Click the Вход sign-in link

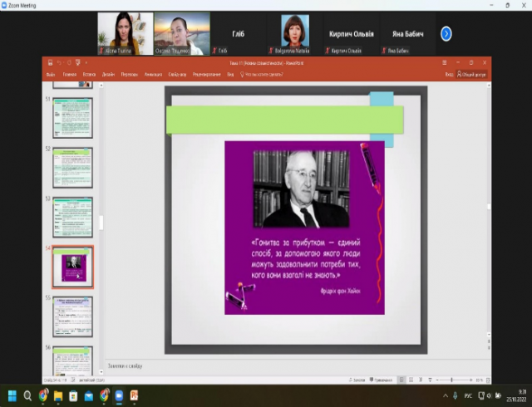click(x=449, y=74)
